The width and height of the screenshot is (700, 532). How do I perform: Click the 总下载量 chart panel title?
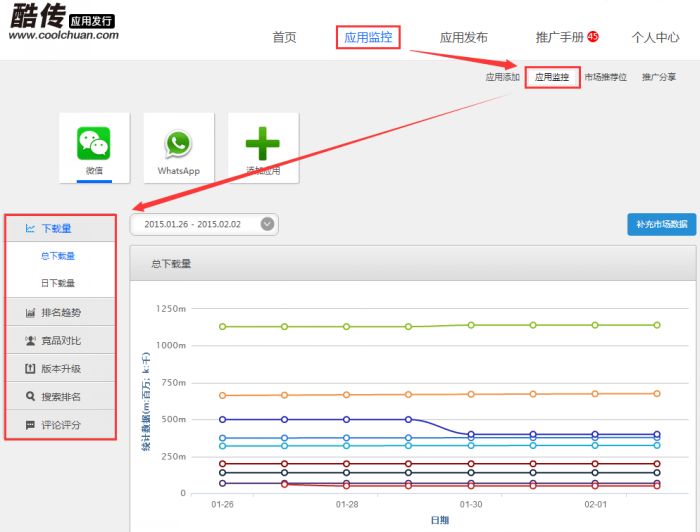tap(171, 264)
